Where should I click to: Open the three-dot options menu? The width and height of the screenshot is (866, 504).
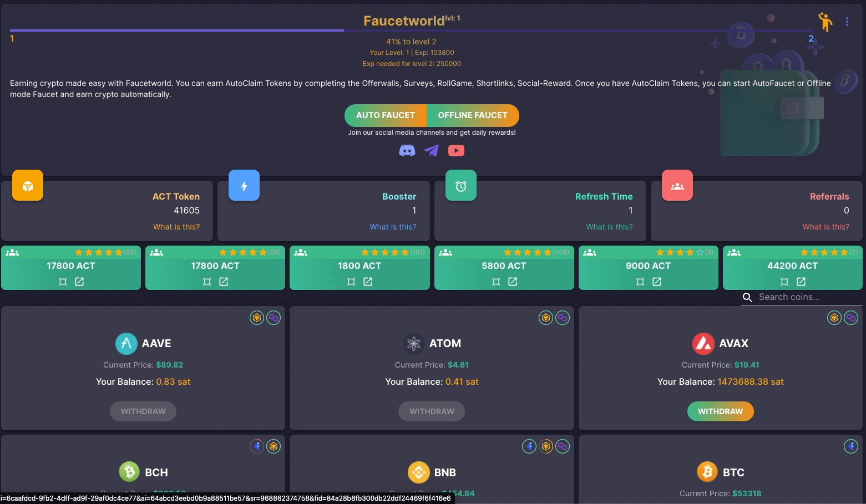click(847, 22)
